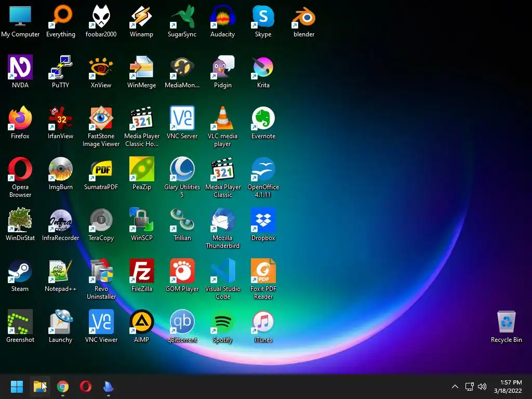Screen dimensions: 532x399
Task: Select the Winamp shortcut icon
Action: [x=141, y=16]
